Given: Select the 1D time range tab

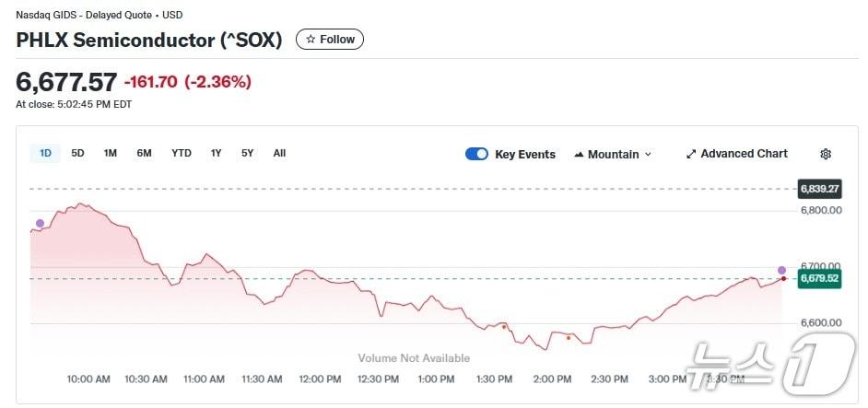Looking at the screenshot, I should 45,153.
